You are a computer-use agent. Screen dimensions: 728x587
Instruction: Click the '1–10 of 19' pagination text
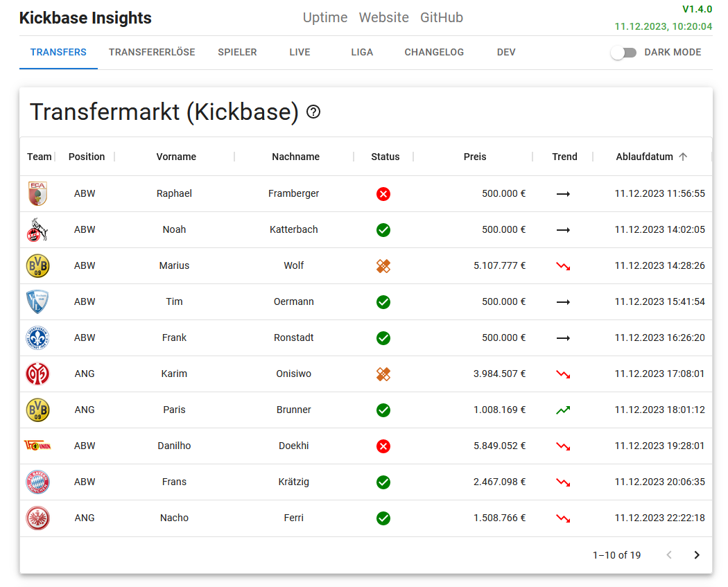coord(616,555)
